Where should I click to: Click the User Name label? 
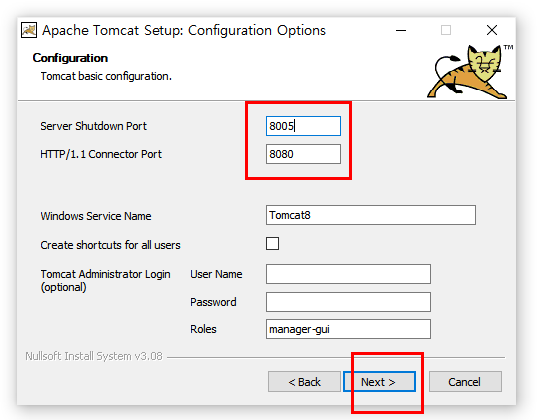click(x=216, y=274)
